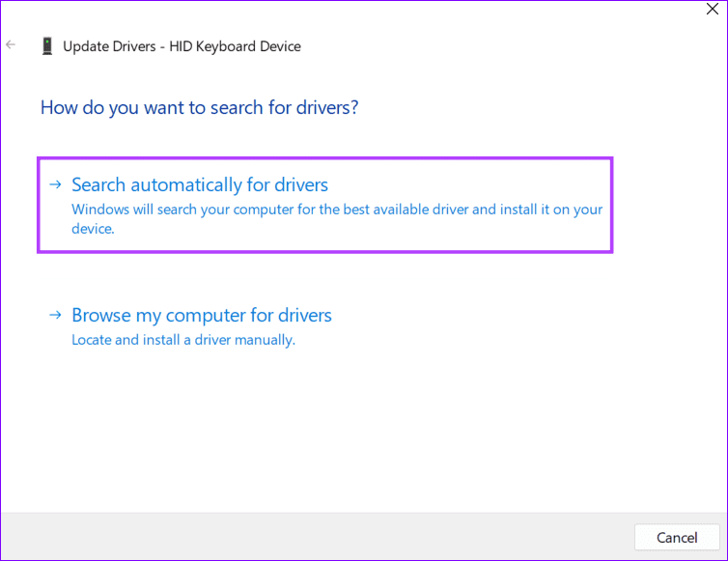Click the arrow beside Browse my computer for drivers
The image size is (728, 561).
coord(55,315)
